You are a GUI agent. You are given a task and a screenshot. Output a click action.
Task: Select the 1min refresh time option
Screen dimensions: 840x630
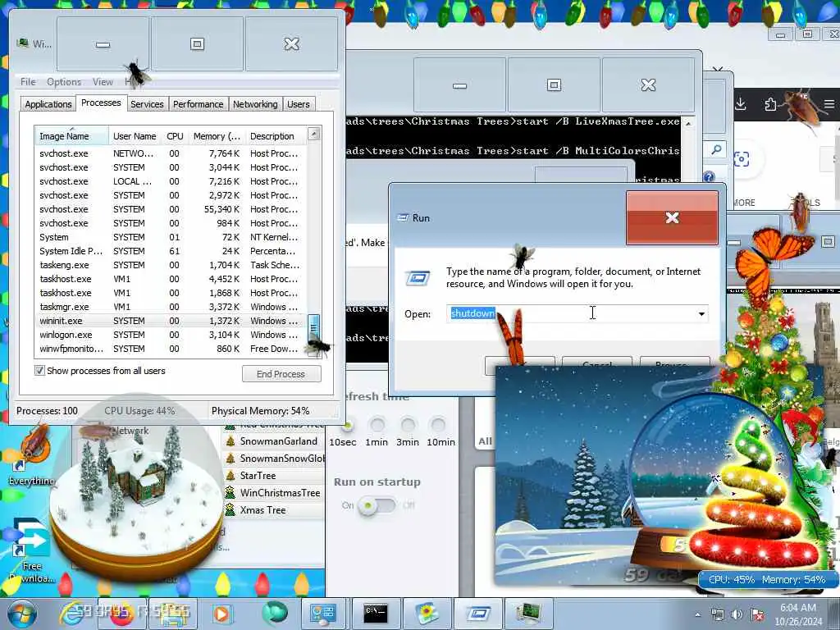tap(377, 426)
